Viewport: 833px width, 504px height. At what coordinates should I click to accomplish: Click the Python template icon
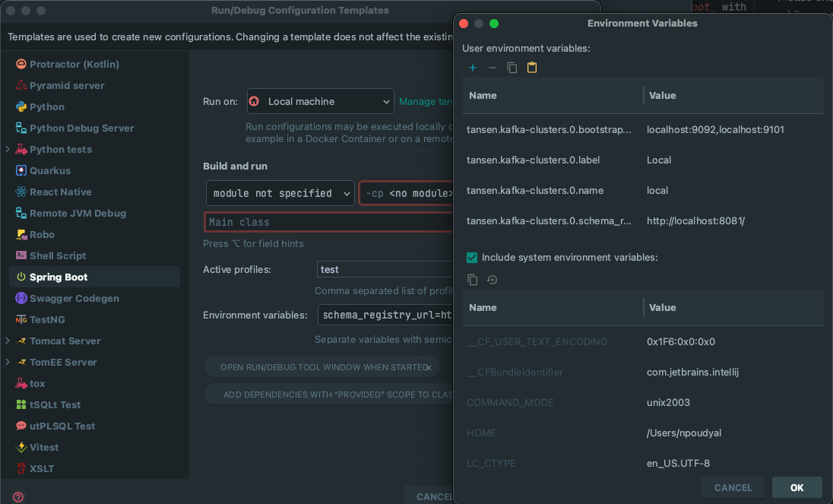click(21, 106)
